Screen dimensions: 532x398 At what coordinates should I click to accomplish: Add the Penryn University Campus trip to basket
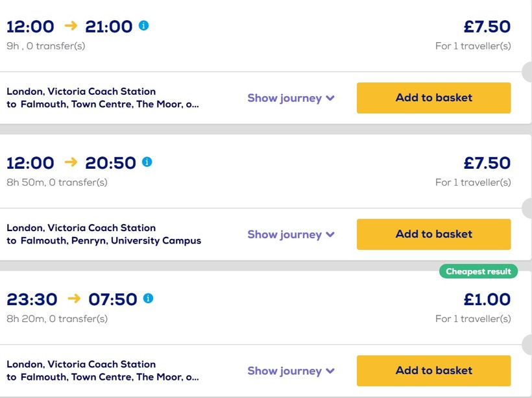point(433,234)
